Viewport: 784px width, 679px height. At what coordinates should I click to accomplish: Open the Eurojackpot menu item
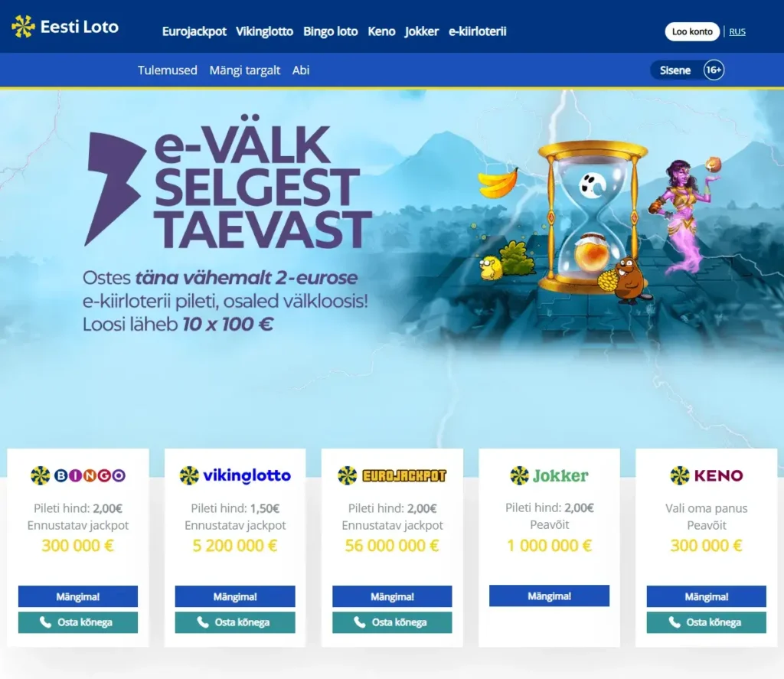pos(194,31)
